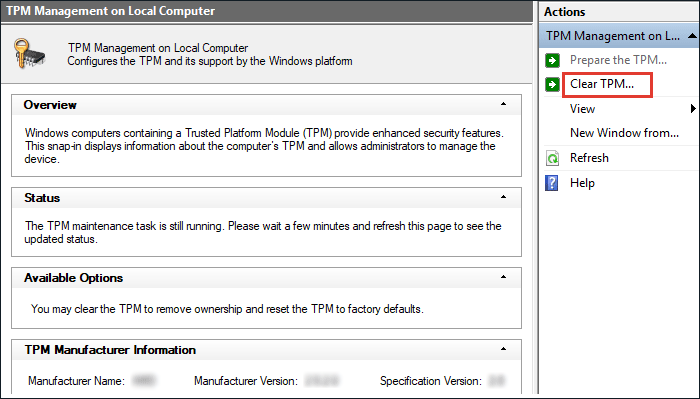Collapse the Available Options section

pyautogui.click(x=504, y=277)
